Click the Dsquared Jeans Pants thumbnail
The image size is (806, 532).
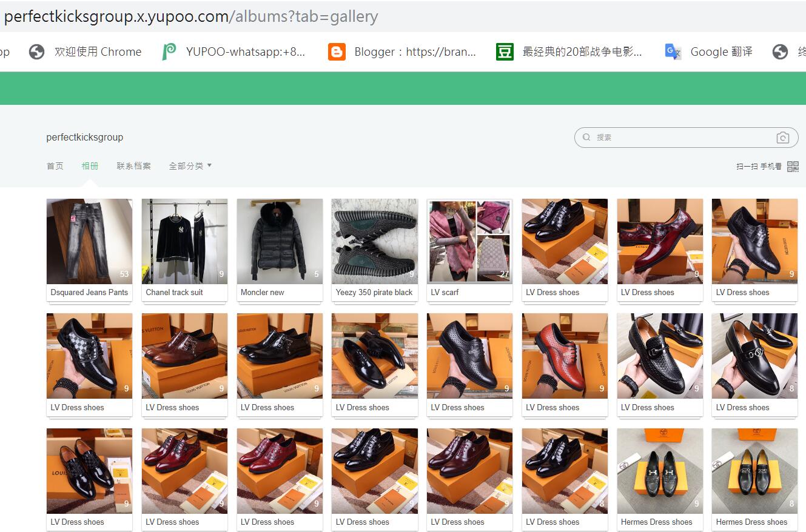[x=89, y=241]
